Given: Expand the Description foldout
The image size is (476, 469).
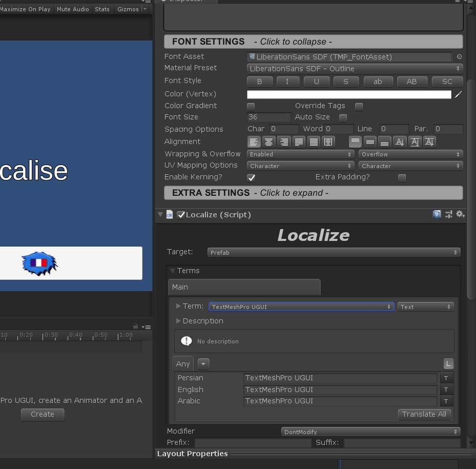Looking at the screenshot, I should click(178, 321).
